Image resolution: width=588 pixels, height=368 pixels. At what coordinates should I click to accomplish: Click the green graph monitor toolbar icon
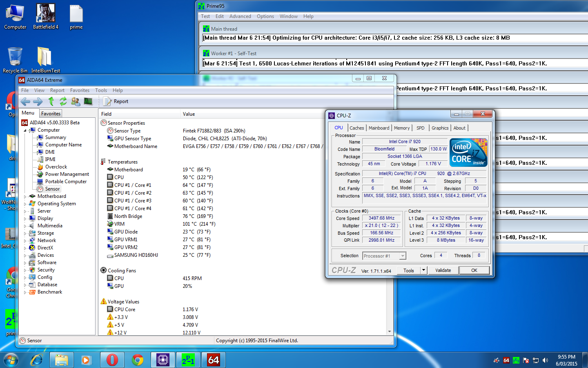click(x=88, y=101)
